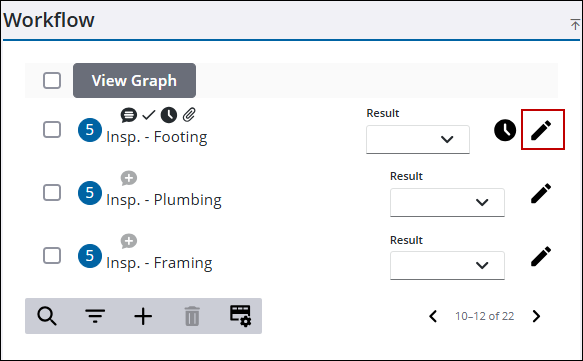This screenshot has height=361, width=583.
Task: Go to next page of workflow tasks
Action: pos(536,316)
